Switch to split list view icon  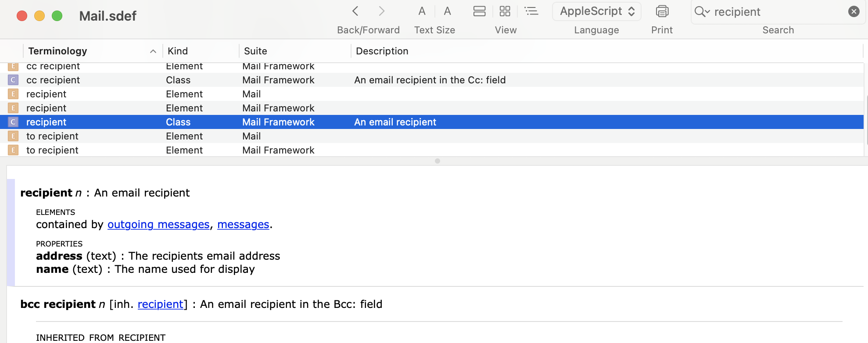(x=479, y=11)
